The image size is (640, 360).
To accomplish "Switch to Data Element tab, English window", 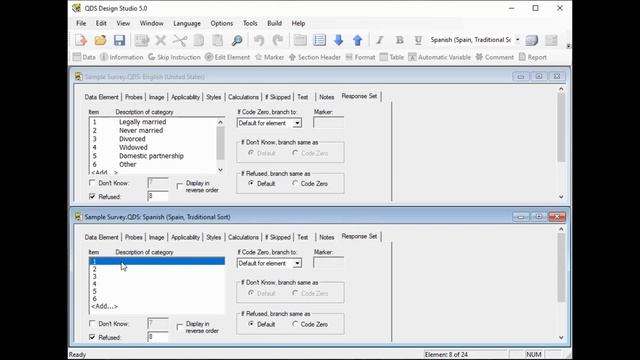I will coord(101,97).
